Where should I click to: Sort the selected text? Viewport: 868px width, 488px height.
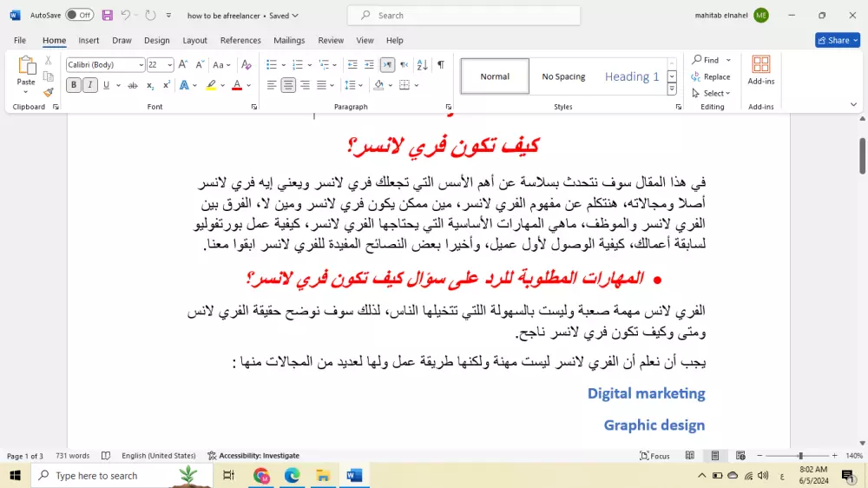423,65
